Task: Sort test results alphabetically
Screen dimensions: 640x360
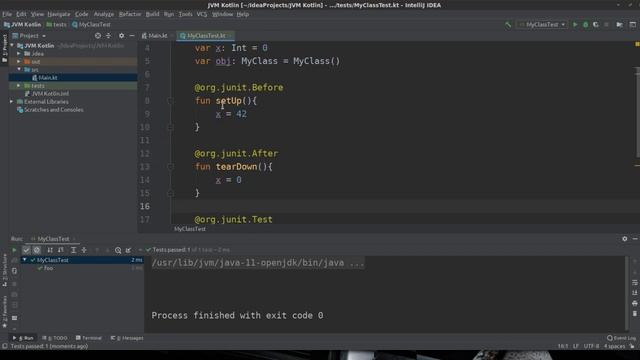Action: [x=50, y=250]
